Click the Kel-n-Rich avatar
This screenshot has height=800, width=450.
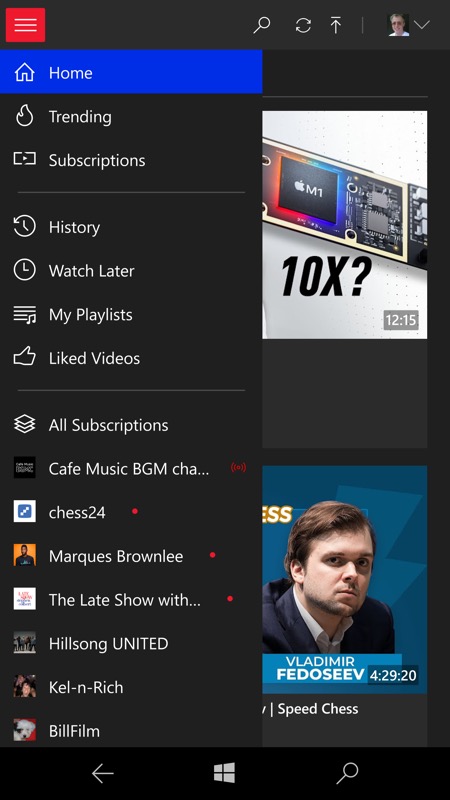tap(24, 686)
